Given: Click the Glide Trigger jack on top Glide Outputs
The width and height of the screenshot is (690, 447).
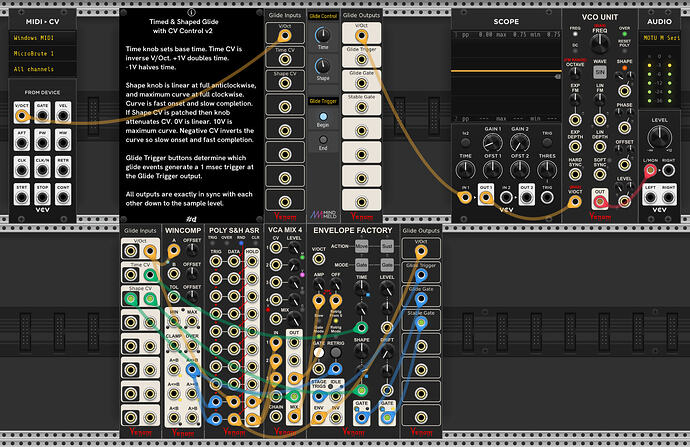Looking at the screenshot, I should click(x=361, y=59).
